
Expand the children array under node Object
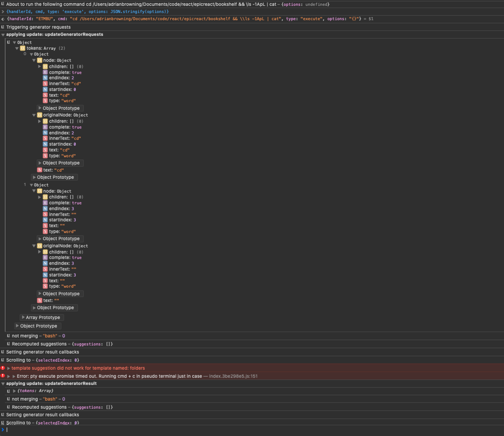click(39, 66)
